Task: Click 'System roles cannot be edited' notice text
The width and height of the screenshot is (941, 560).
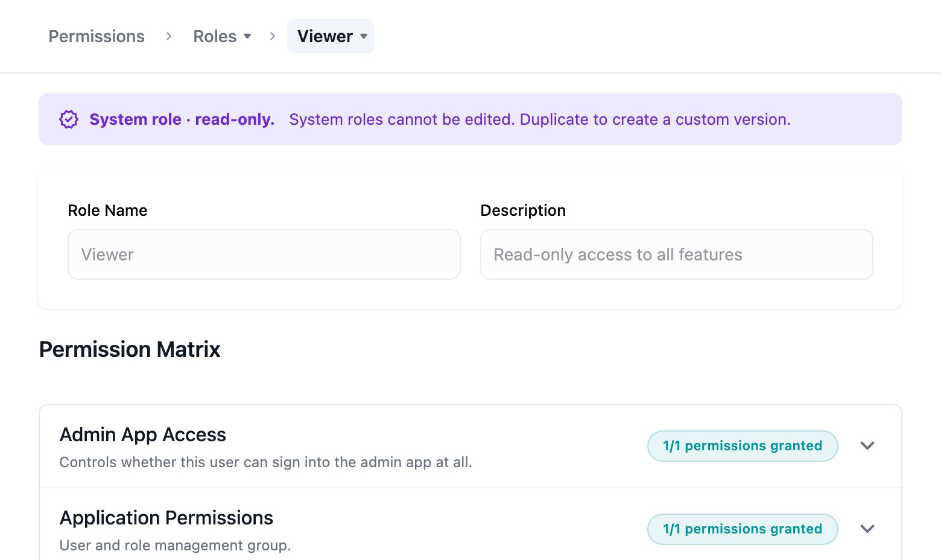Action: (540, 119)
